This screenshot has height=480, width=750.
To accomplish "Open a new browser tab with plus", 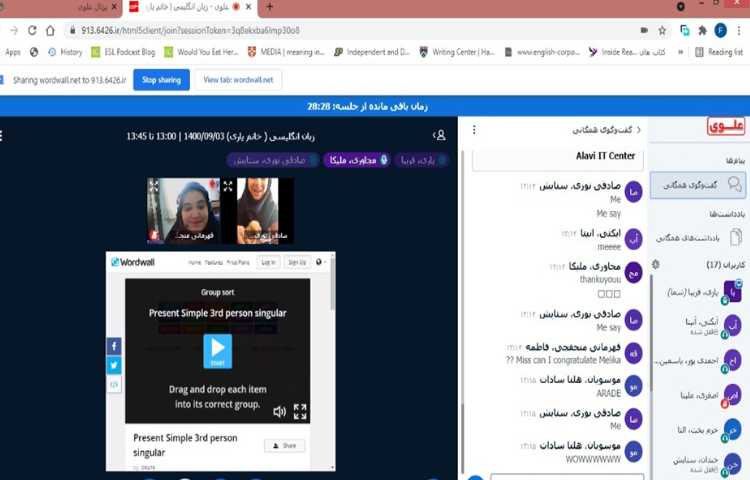I will pyautogui.click(x=269, y=7).
